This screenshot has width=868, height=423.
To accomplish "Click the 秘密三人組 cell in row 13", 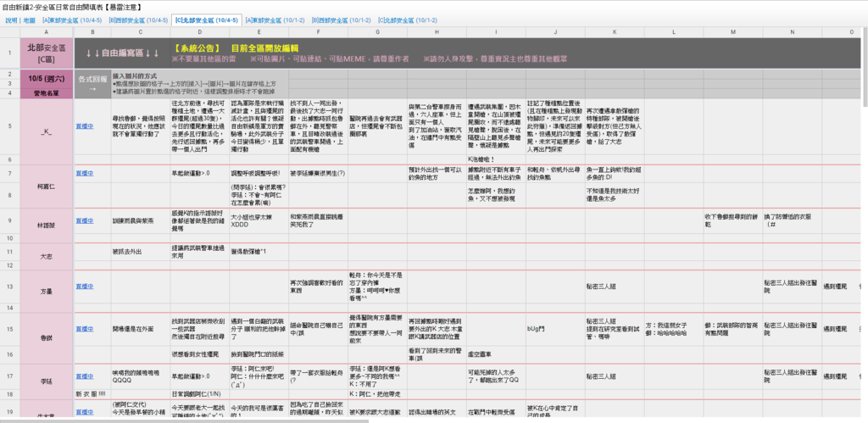I will pyautogui.click(x=615, y=287).
